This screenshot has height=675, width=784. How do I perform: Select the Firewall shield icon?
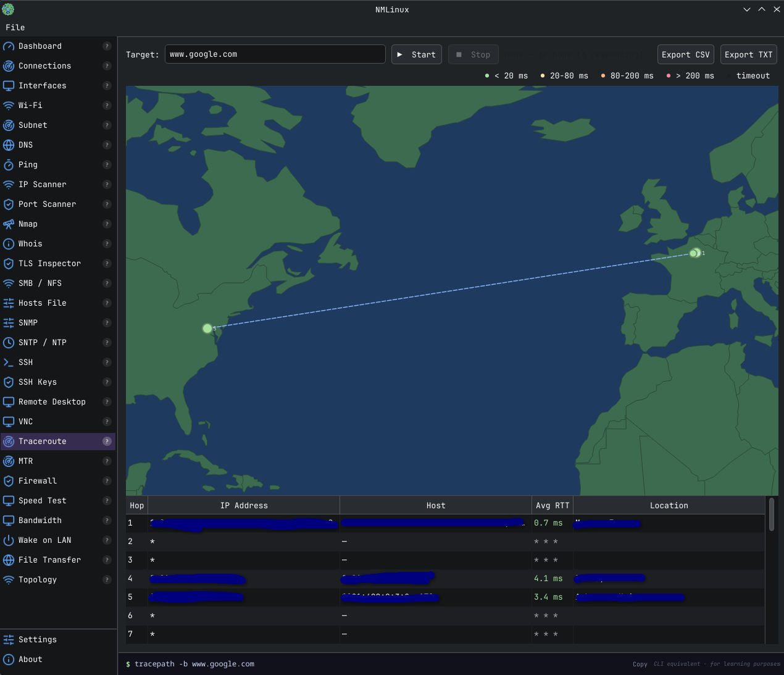9,481
